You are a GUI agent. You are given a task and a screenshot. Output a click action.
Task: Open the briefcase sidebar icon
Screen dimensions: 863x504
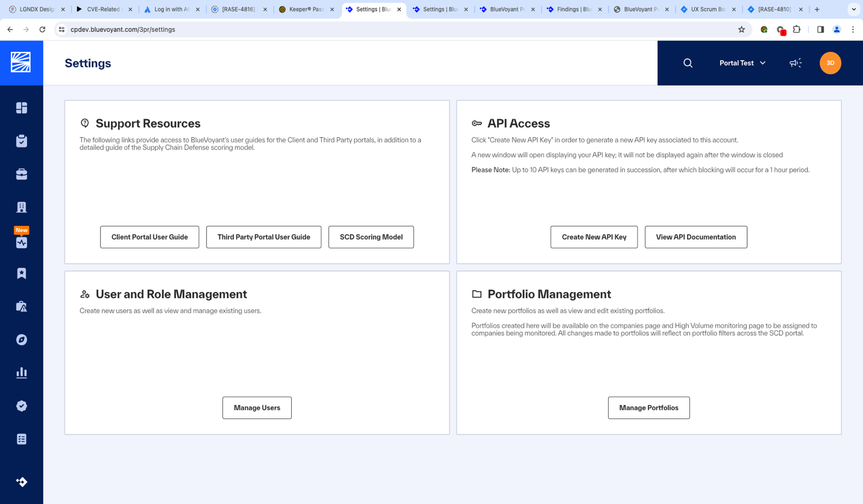click(22, 174)
